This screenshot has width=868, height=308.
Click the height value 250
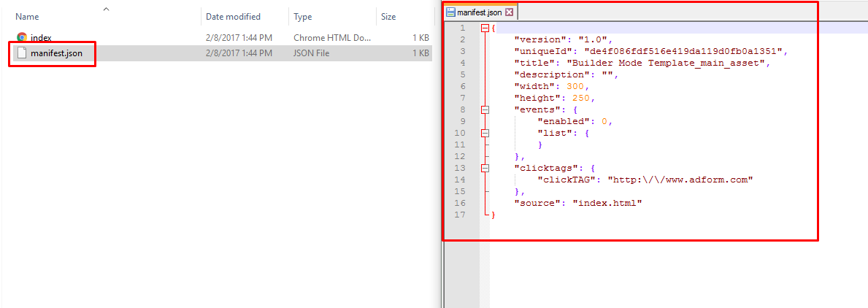[581, 98]
